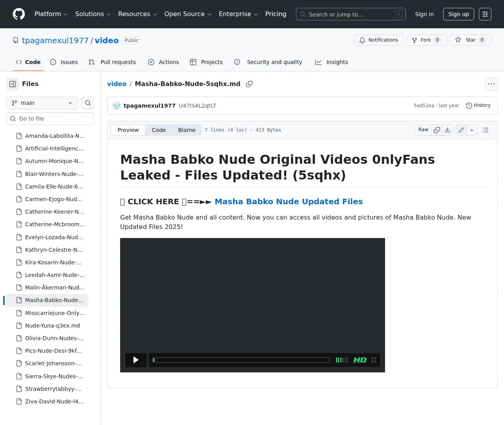
Task: Open the appearance settings icon button
Action: (x=485, y=14)
